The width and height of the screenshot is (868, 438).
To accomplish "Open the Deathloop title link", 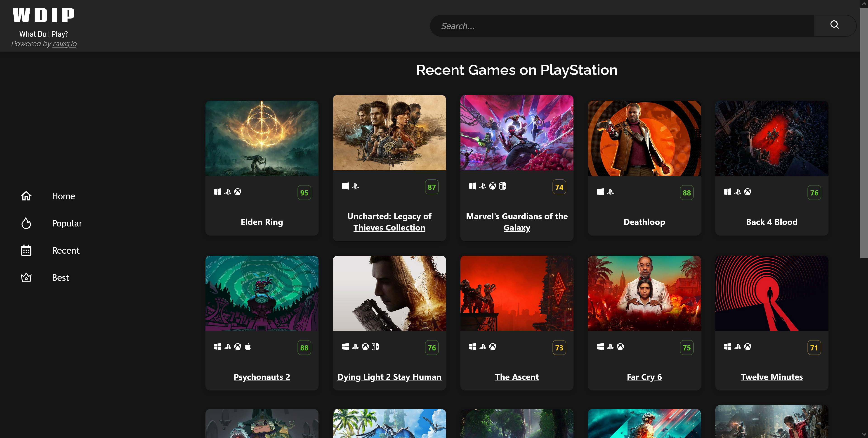I will click(x=644, y=222).
